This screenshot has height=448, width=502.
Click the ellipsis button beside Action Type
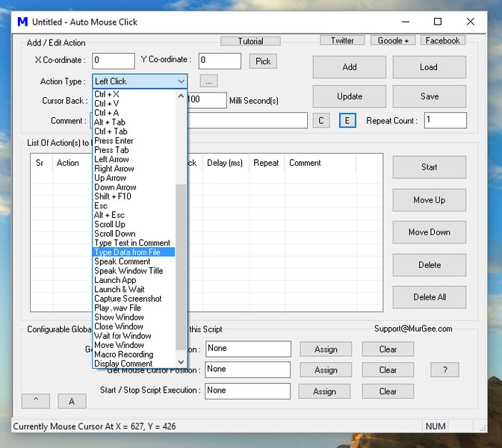208,81
